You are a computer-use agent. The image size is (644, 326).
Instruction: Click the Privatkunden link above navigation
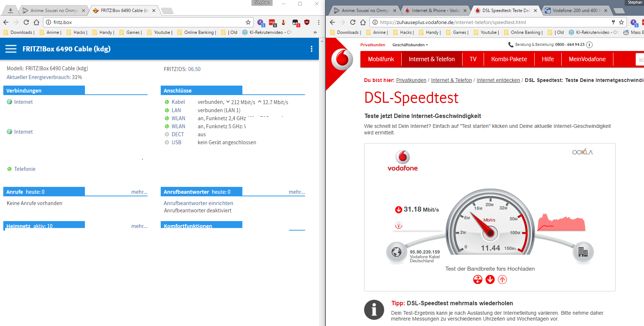point(372,45)
